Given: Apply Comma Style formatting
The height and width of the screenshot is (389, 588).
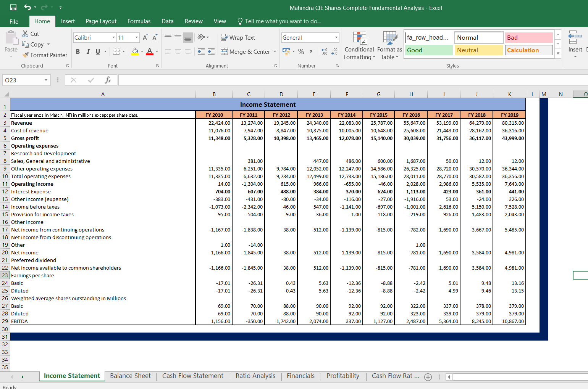Looking at the screenshot, I should [x=311, y=51].
